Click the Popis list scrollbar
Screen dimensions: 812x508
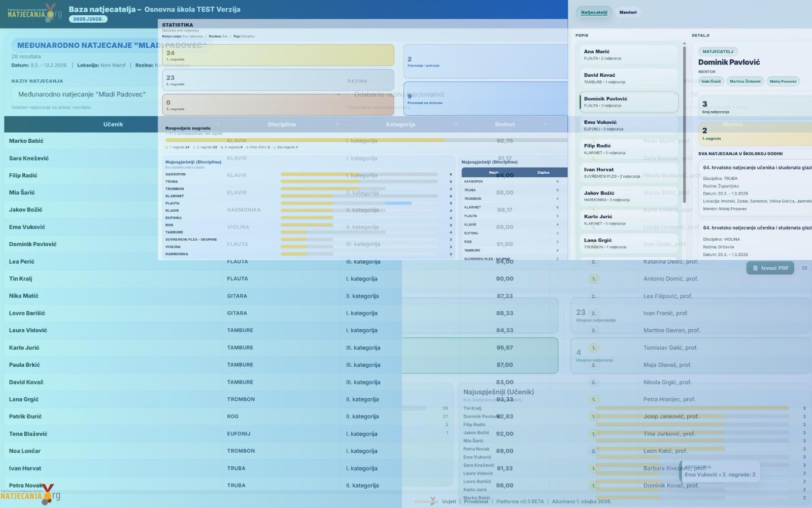tap(684, 127)
